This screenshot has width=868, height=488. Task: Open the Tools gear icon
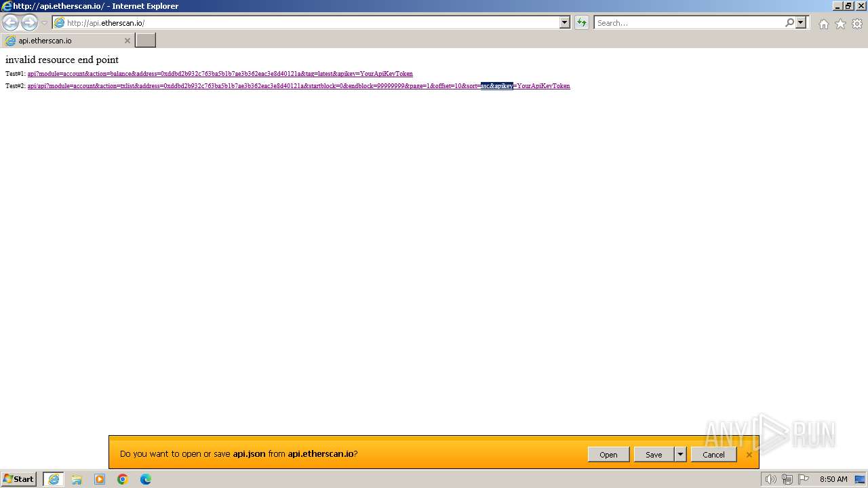click(x=857, y=24)
